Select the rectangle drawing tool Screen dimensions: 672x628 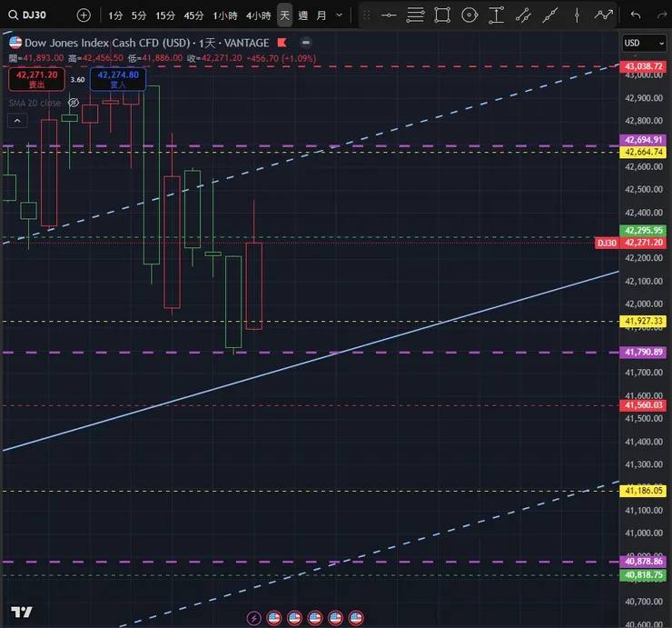pyautogui.click(x=442, y=15)
